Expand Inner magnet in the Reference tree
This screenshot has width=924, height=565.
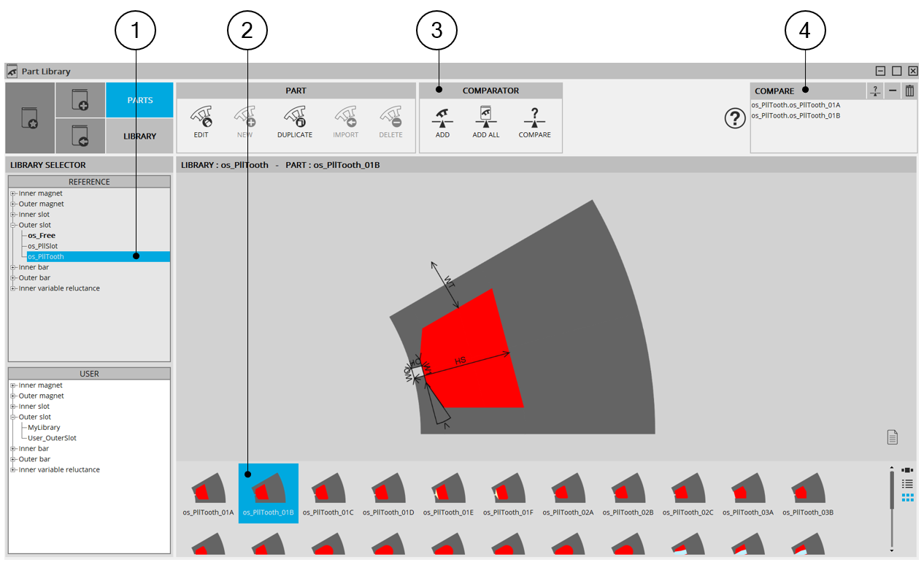[x=13, y=193]
